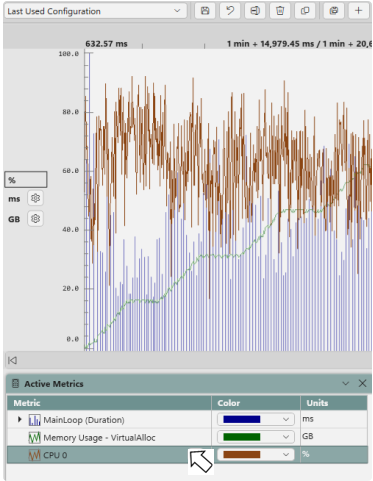373x481 pixels.
Task: Click the ms units cell for MainLoop
Action: click(334, 419)
